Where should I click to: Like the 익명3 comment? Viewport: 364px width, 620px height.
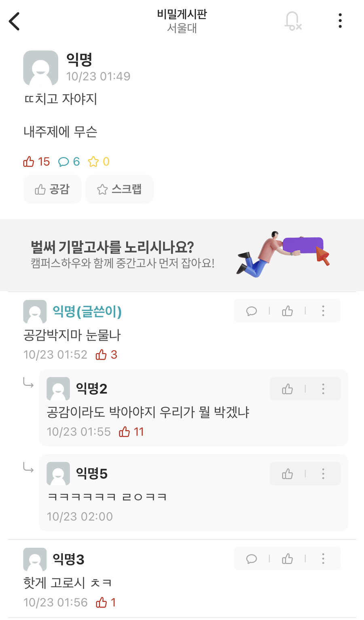[288, 559]
